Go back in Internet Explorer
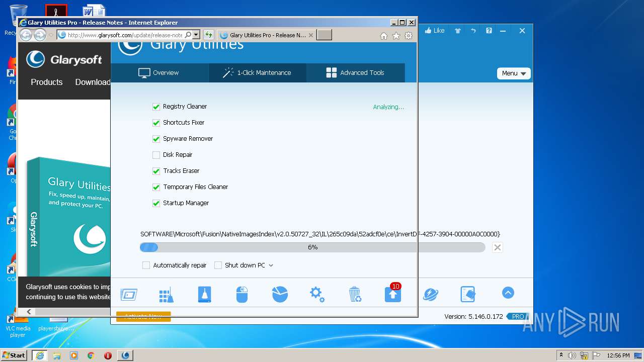Screen dimensions: 644x362 pos(26,35)
